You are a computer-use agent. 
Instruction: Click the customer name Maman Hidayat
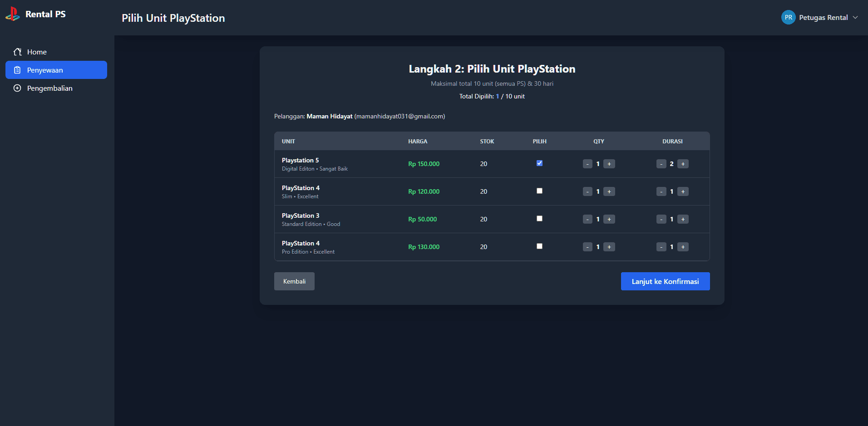pyautogui.click(x=330, y=116)
